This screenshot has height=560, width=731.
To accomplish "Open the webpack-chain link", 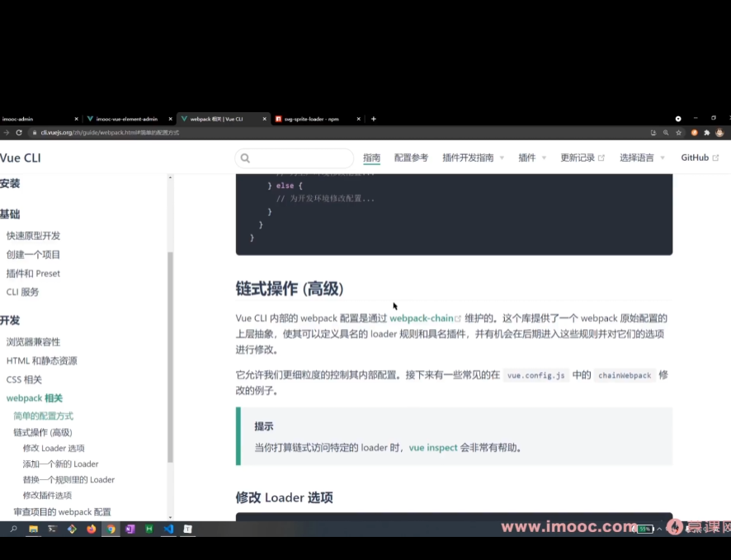I will click(422, 318).
